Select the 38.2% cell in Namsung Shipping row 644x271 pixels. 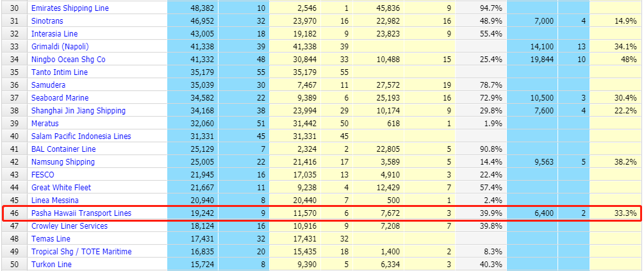615,162
